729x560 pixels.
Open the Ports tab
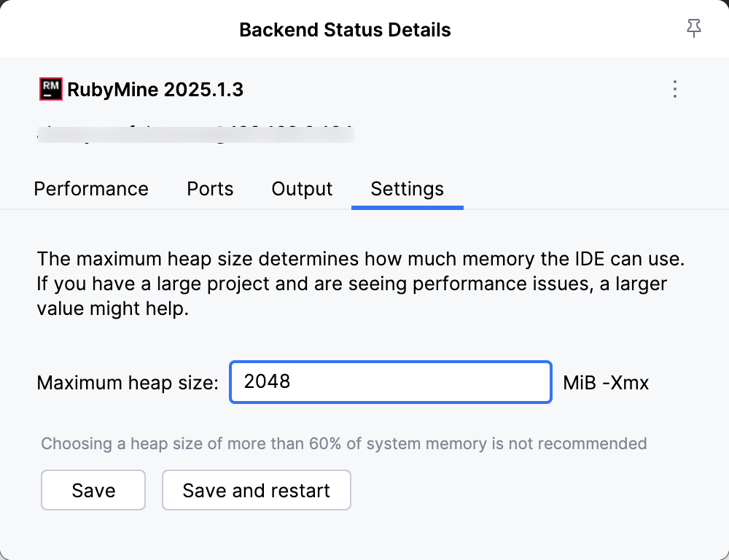tap(210, 189)
